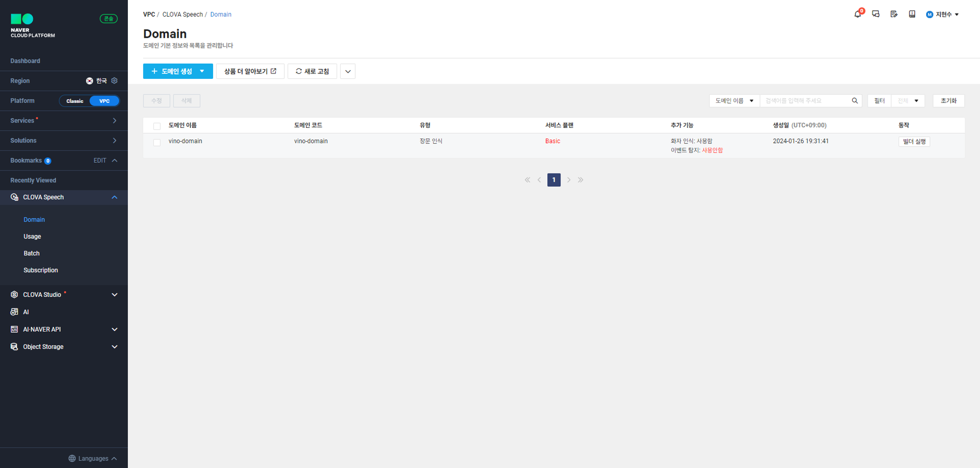Open the notifications bell icon
The image size is (980, 468).
[x=857, y=14]
